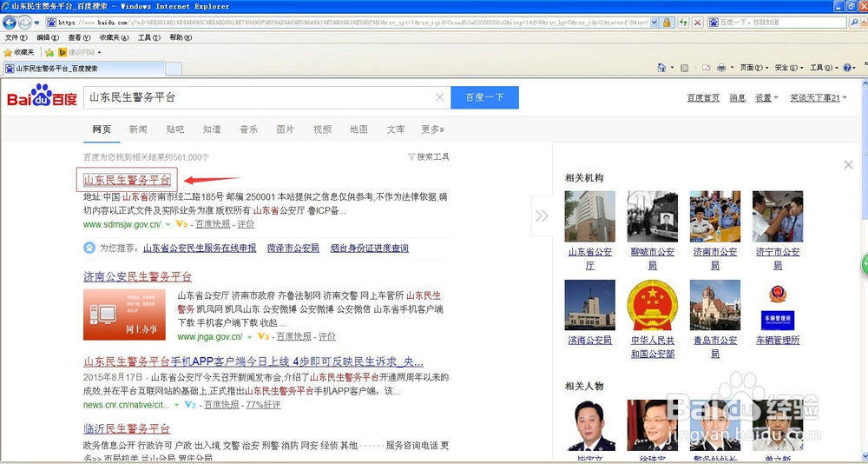The width and height of the screenshot is (868, 464).
Task: Switch to the 贴吧 search tab
Action: click(175, 129)
